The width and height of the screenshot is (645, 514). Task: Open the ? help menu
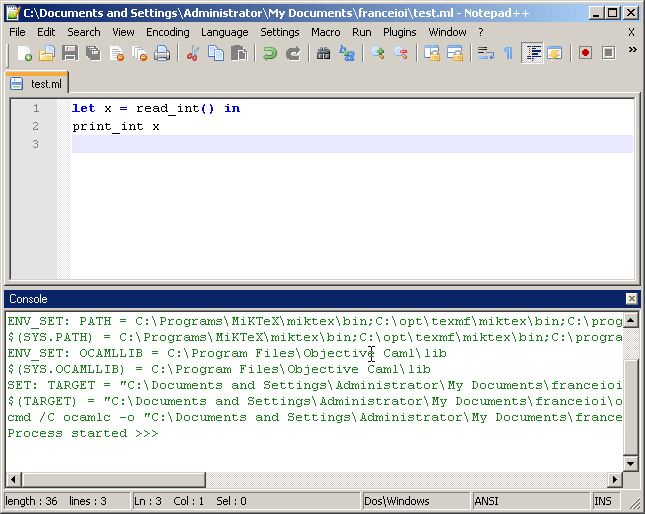pos(481,32)
